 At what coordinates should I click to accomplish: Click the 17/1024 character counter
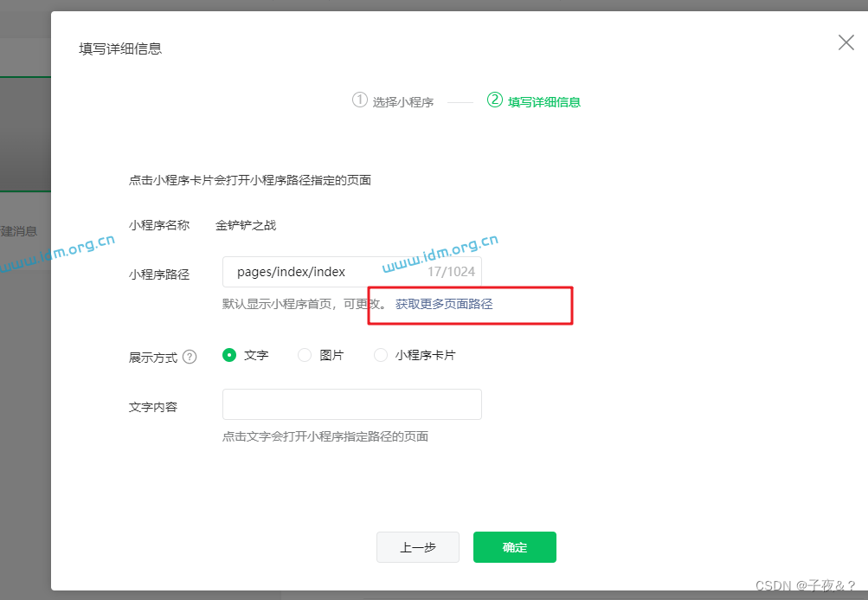[451, 272]
